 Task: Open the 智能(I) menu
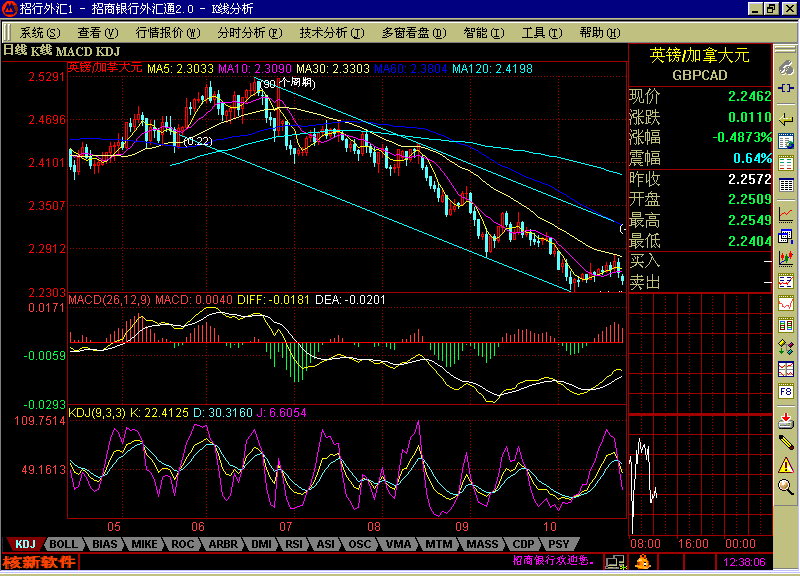(484, 33)
